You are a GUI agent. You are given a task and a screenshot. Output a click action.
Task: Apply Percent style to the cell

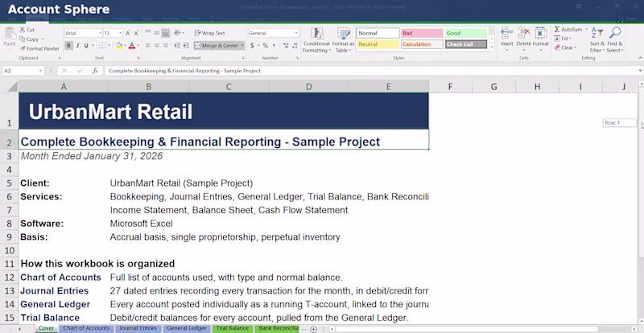(x=266, y=46)
